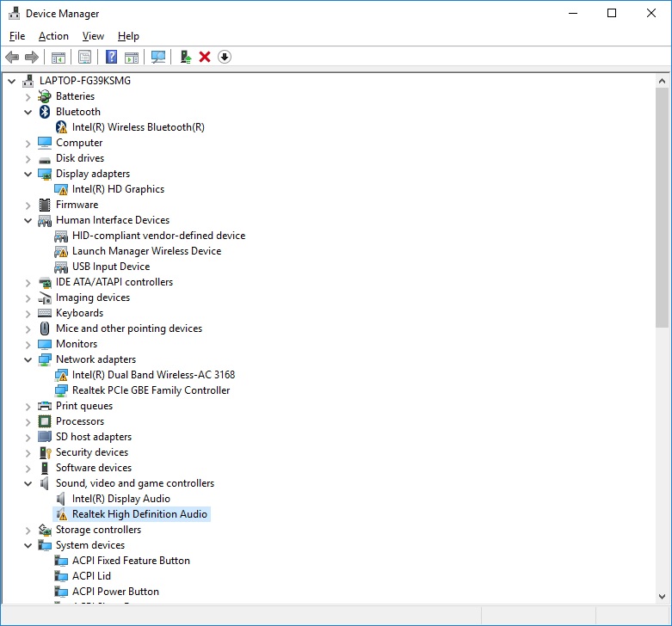Click Scan for hardware changes icon
The width and height of the screenshot is (672, 626).
point(158,57)
